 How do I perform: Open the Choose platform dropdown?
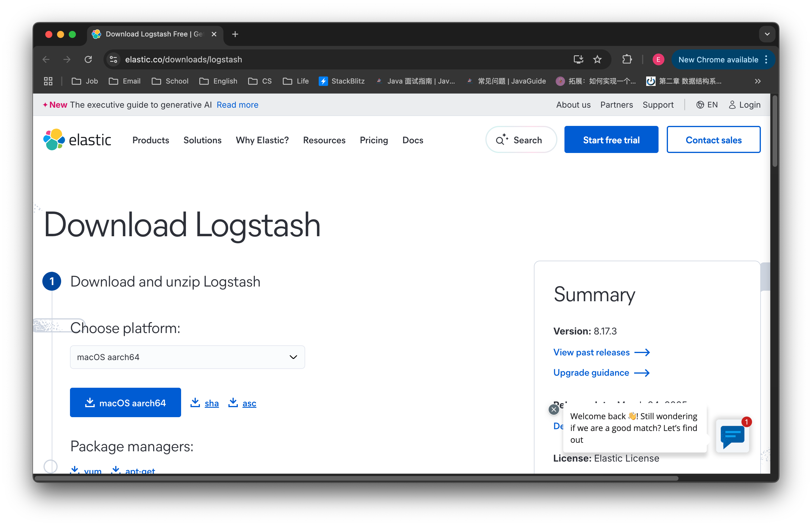187,357
